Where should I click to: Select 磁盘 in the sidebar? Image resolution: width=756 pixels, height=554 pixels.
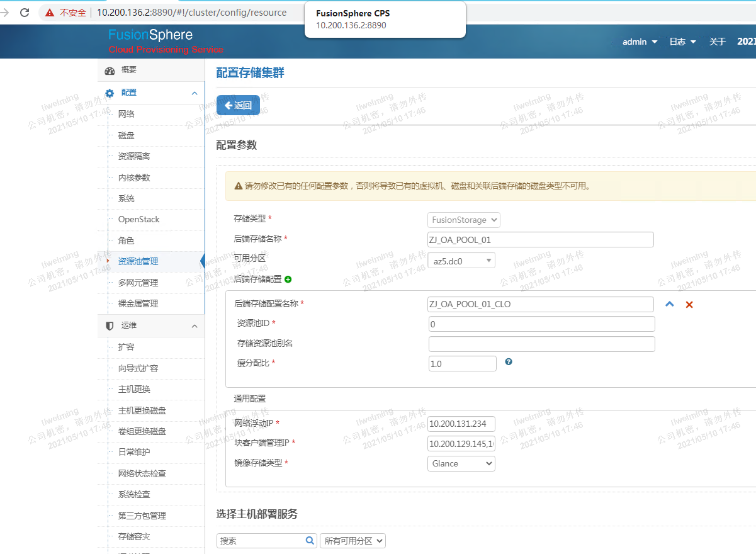coord(127,135)
